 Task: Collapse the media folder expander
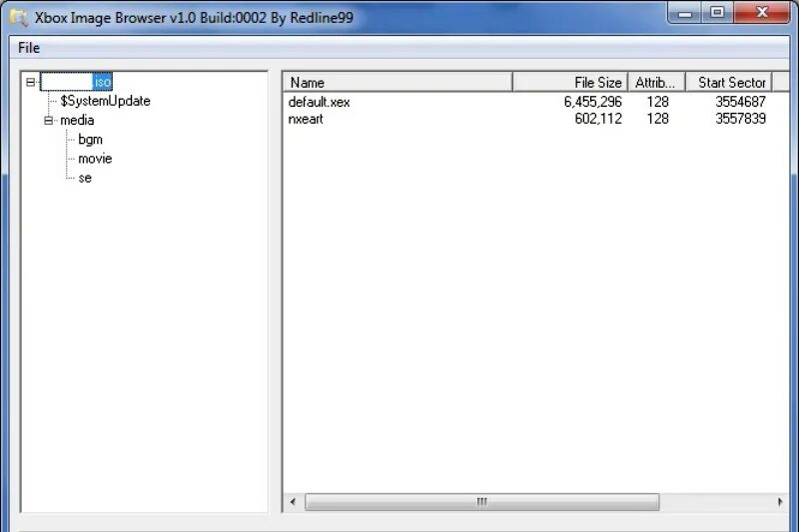(x=48, y=121)
